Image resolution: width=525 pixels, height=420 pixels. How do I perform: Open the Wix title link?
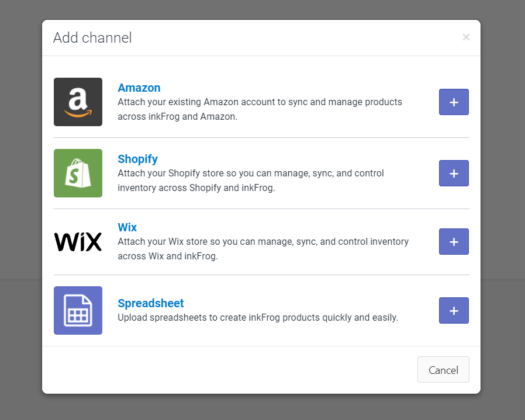127,227
